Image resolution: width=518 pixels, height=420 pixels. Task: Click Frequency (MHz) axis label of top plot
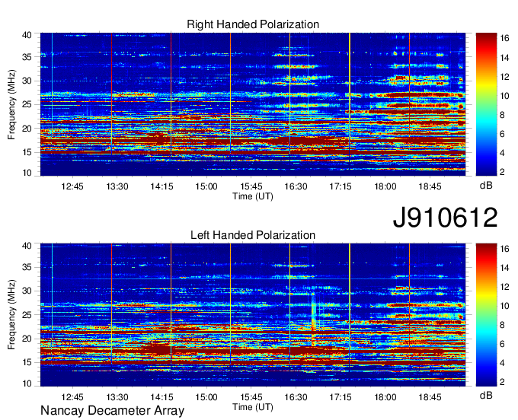pos(11,104)
